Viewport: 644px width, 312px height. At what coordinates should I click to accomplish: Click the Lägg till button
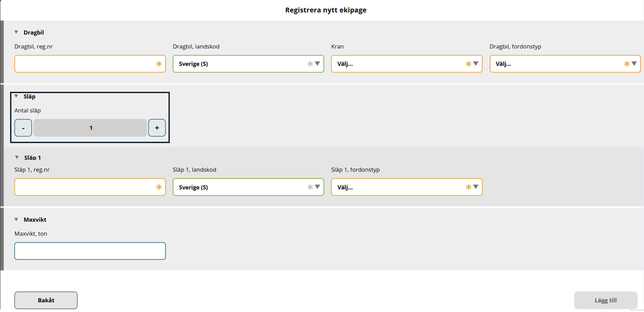tap(606, 300)
